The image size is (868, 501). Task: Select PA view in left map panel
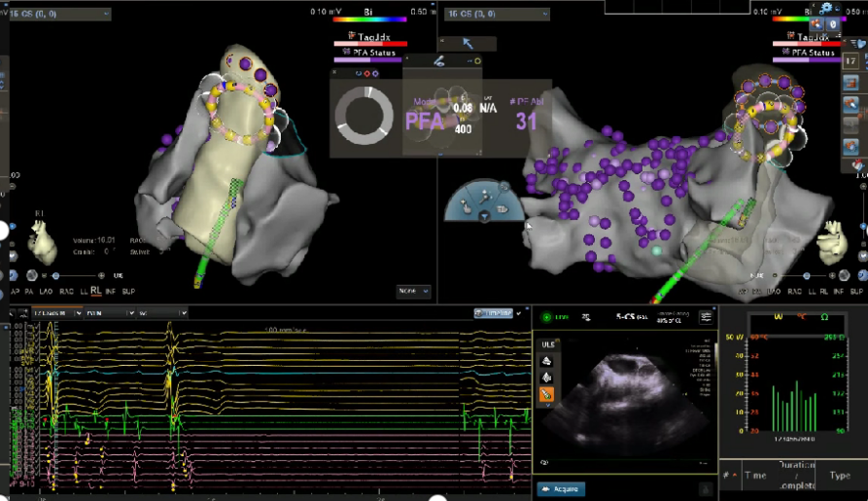tap(29, 291)
